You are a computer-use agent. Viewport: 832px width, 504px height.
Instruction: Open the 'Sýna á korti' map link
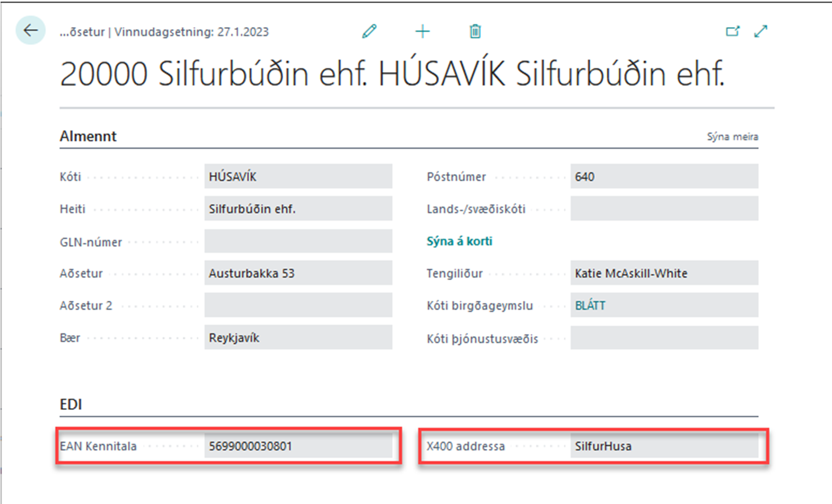coord(459,241)
